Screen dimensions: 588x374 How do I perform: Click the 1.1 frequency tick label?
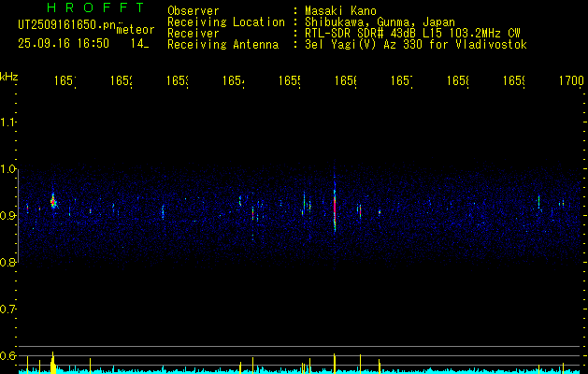(x=7, y=122)
